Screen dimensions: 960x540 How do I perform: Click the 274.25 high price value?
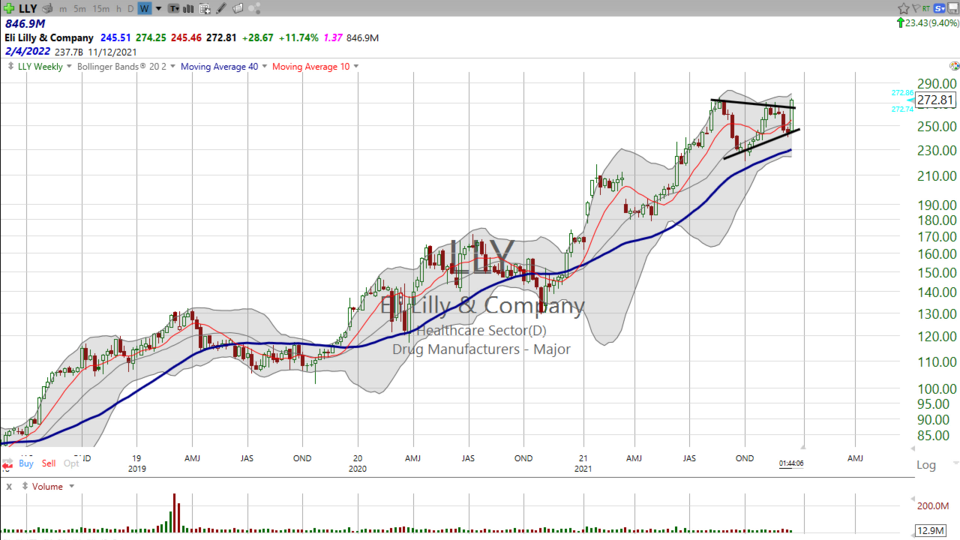151,38
